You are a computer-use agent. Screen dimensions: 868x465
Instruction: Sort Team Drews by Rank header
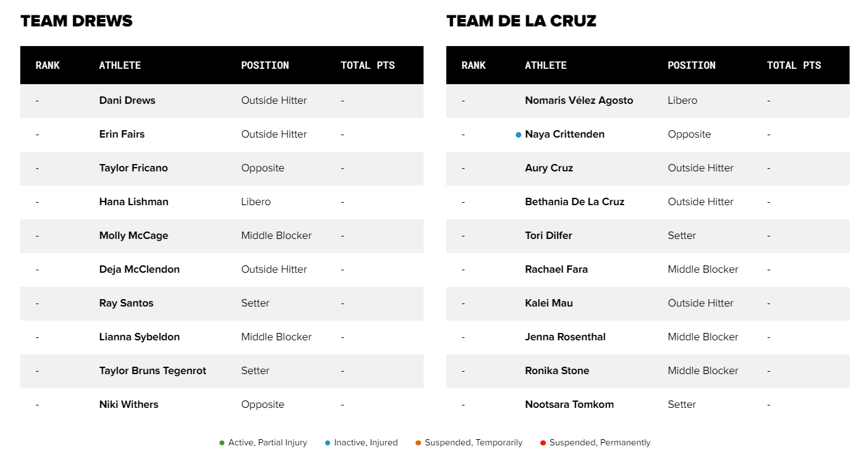pos(47,65)
